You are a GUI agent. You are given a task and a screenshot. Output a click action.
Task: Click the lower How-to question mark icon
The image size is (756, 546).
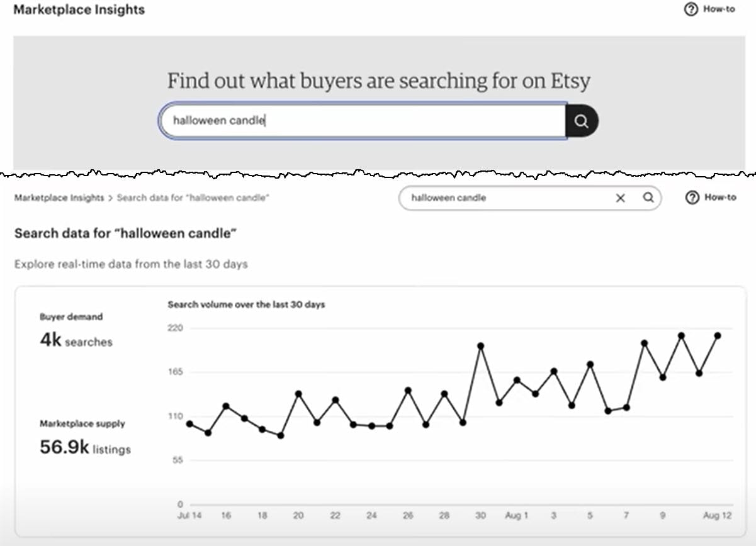(x=692, y=198)
